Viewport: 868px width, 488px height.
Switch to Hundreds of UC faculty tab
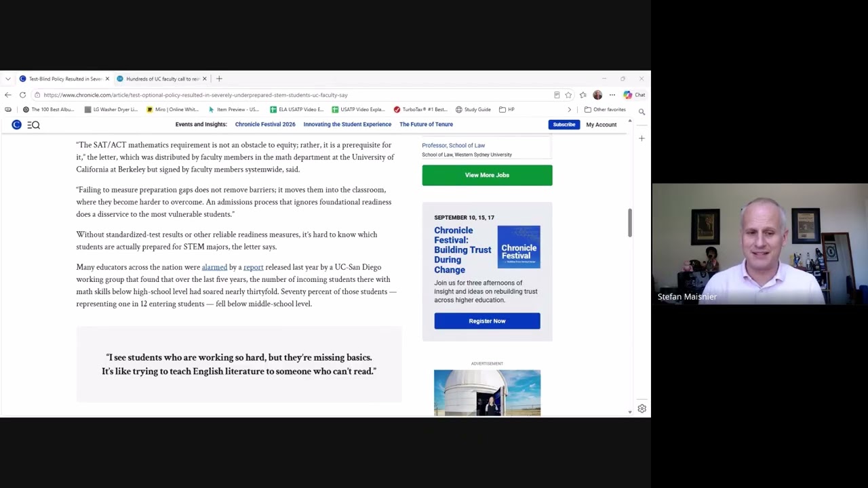161,79
